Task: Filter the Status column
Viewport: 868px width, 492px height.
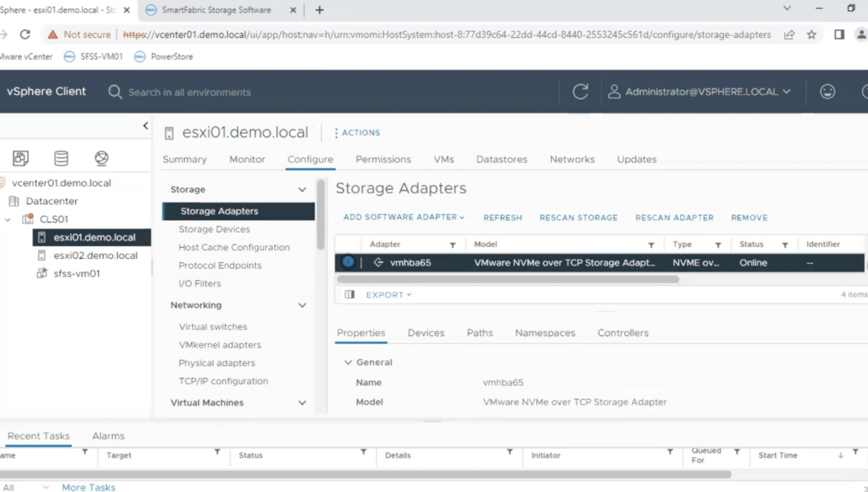Action: (x=784, y=245)
